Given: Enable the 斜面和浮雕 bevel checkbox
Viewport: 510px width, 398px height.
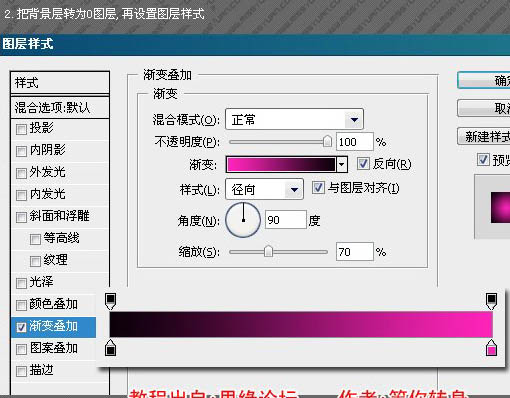Looking at the screenshot, I should (21, 217).
